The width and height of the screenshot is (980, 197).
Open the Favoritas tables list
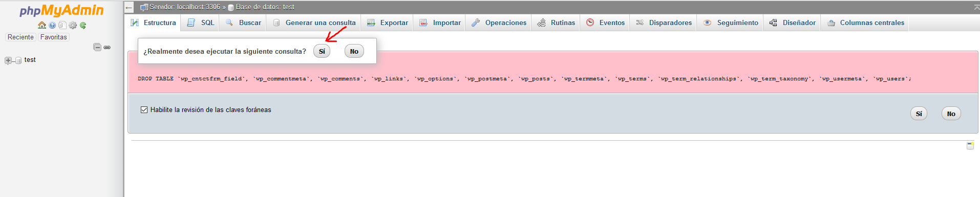(x=54, y=37)
